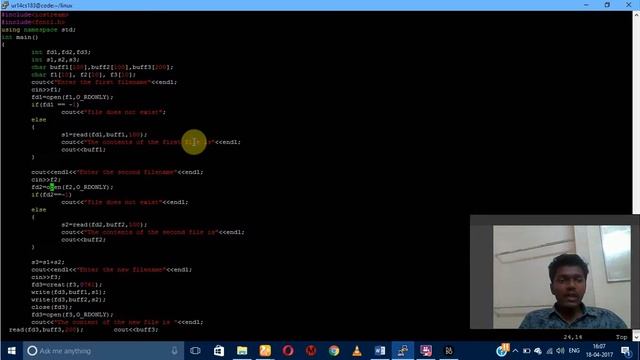640x360 pixels.
Task: Click 'fd1=open(f1,O_RDONLY);' line
Action: (x=72, y=97)
